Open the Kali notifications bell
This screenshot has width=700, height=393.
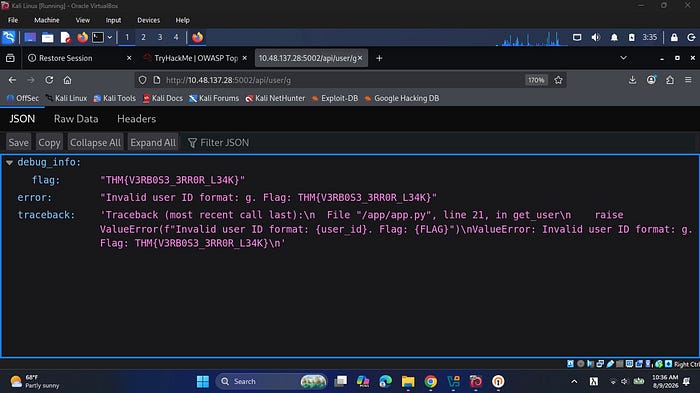click(x=614, y=38)
